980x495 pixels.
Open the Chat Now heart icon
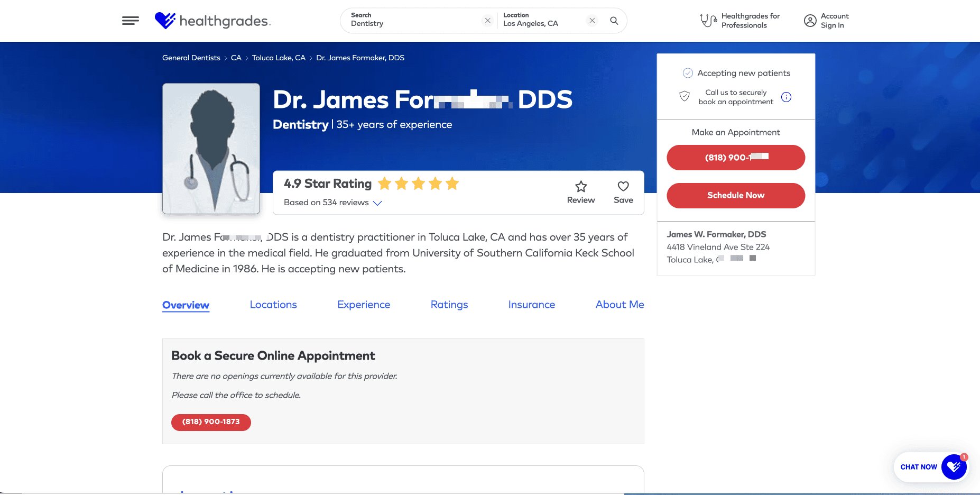(x=954, y=467)
